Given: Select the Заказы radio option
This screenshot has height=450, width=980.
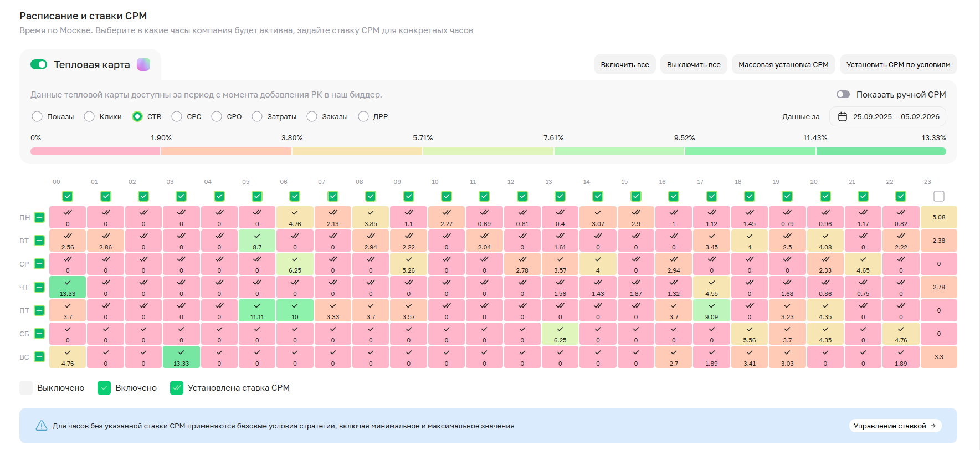Looking at the screenshot, I should 312,116.
